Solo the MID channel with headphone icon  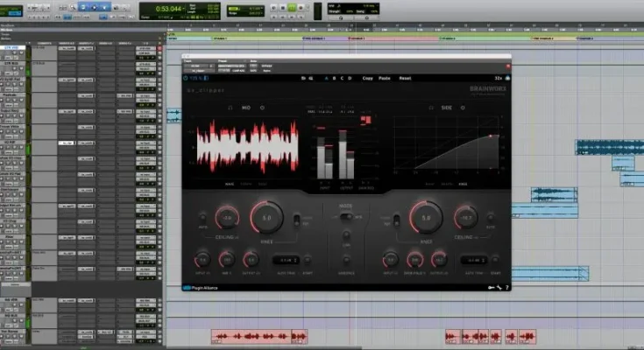pos(230,107)
